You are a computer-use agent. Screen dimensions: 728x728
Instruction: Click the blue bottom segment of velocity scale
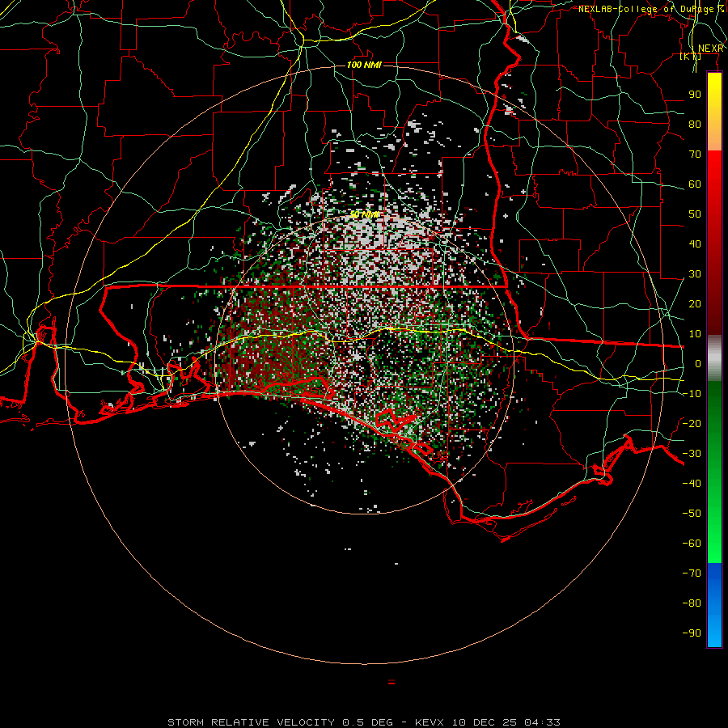(714, 604)
